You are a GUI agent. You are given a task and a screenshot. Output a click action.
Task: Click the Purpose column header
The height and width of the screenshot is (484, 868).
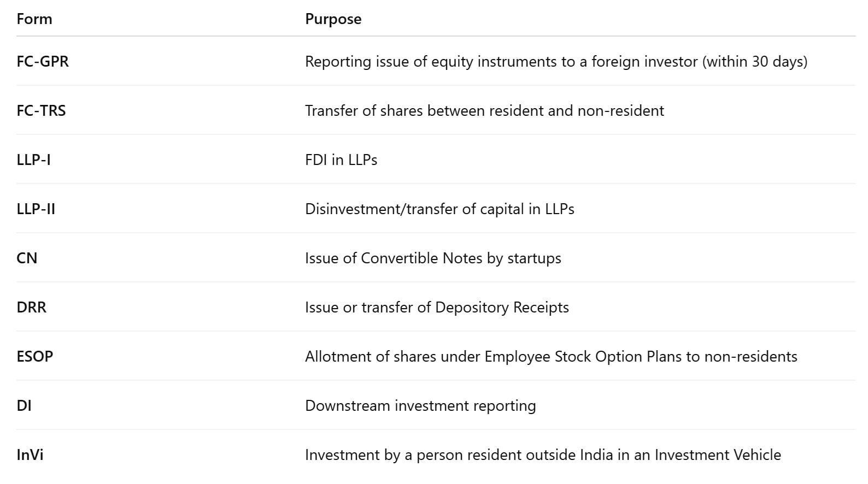pos(333,19)
